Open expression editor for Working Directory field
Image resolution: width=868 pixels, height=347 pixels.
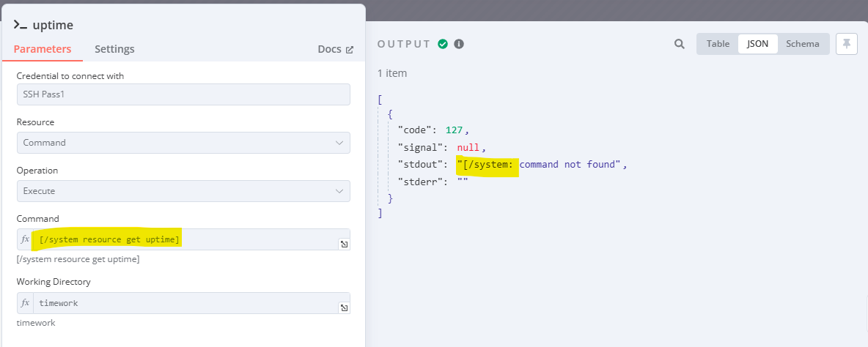coord(344,307)
